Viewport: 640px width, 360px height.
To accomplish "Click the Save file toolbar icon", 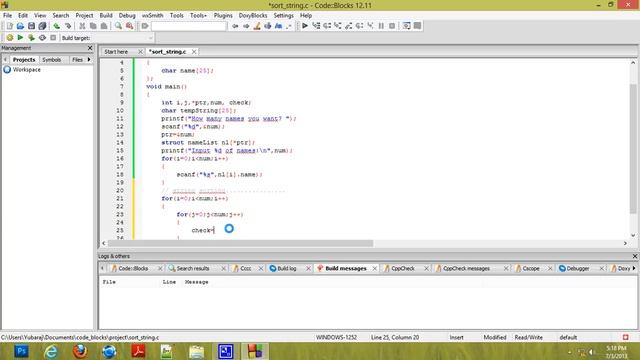I will click(x=31, y=26).
